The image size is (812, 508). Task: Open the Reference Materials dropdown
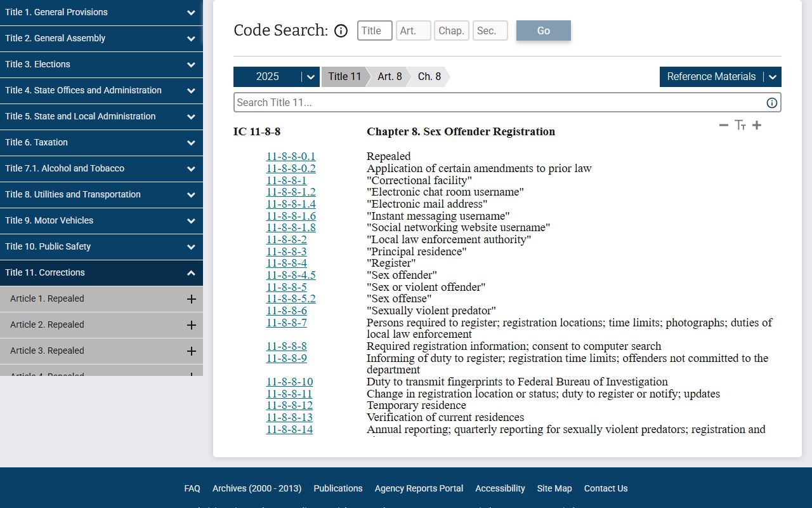click(x=721, y=77)
